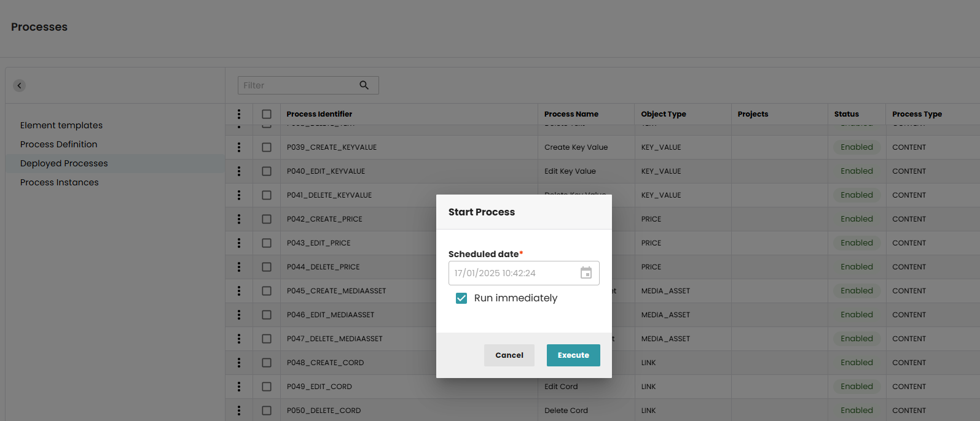Uncheck the Run immediately checkbox
This screenshot has width=980, height=421.
pos(461,298)
